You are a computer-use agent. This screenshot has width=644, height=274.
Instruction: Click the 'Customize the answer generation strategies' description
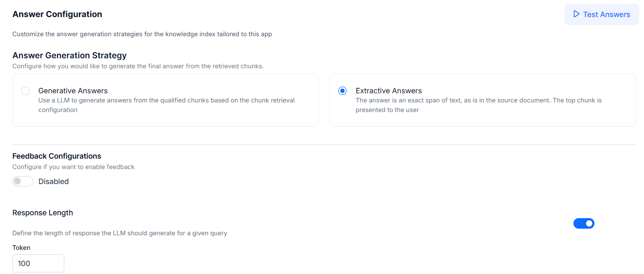pos(142,34)
